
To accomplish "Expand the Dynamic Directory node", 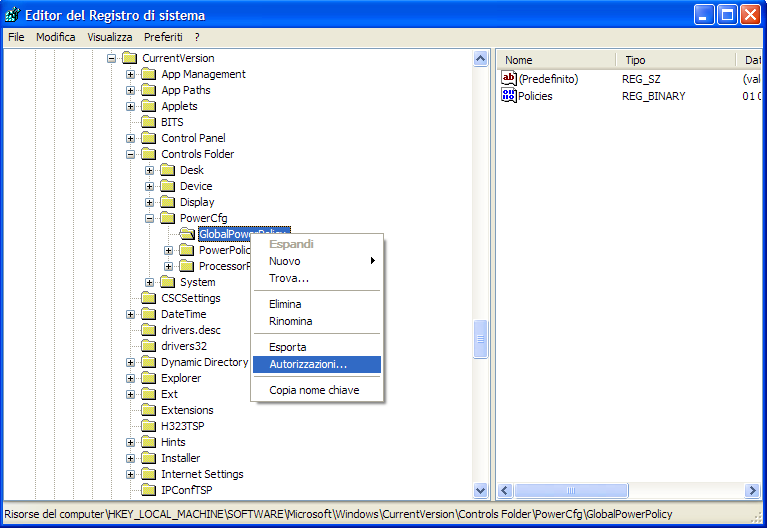I will [130, 362].
